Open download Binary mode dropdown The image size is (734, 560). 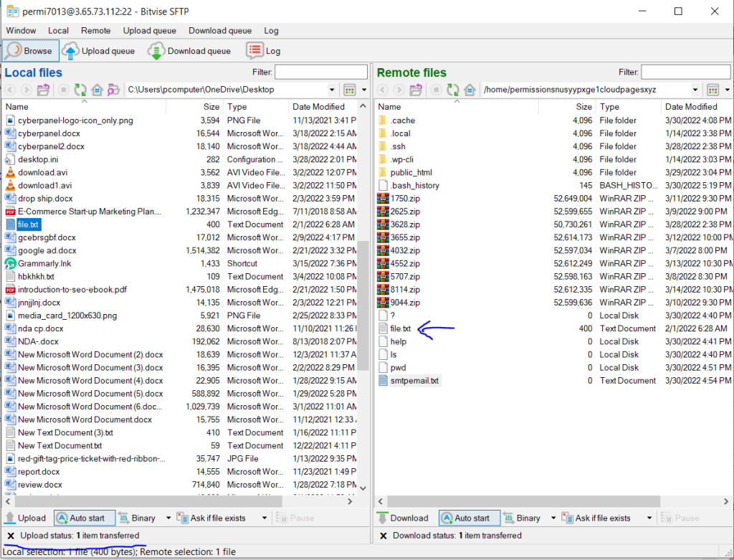[x=553, y=518]
